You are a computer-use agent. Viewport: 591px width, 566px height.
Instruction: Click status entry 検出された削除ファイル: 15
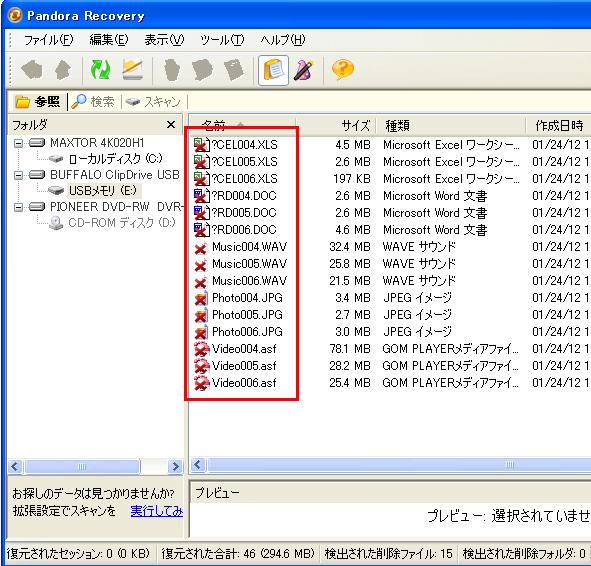click(388, 554)
